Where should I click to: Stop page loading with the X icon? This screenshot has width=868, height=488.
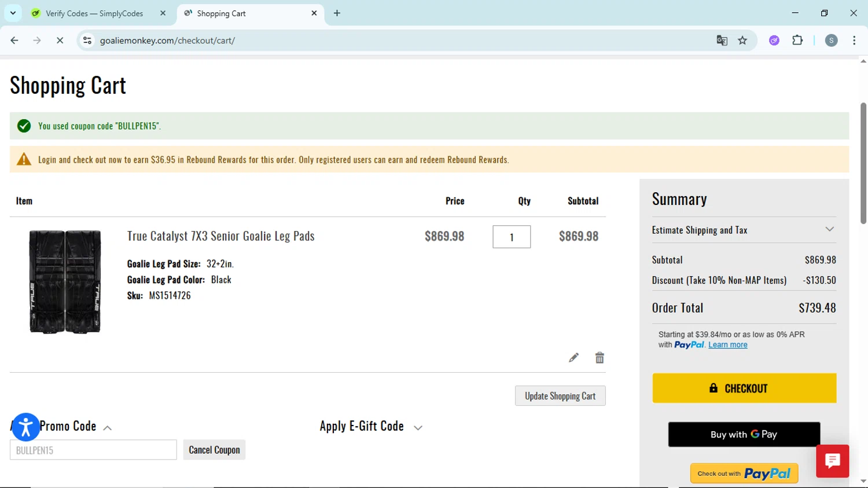[x=60, y=41]
